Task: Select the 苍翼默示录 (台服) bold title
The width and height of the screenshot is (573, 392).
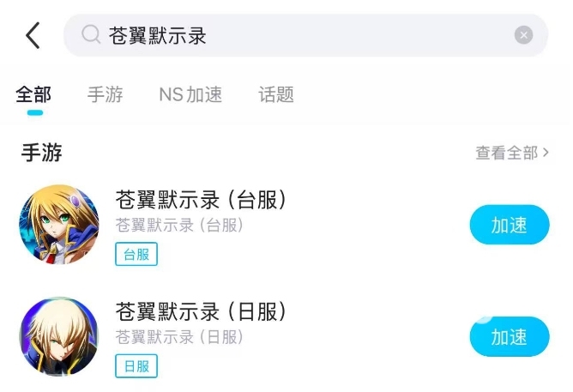Action: [x=201, y=200]
